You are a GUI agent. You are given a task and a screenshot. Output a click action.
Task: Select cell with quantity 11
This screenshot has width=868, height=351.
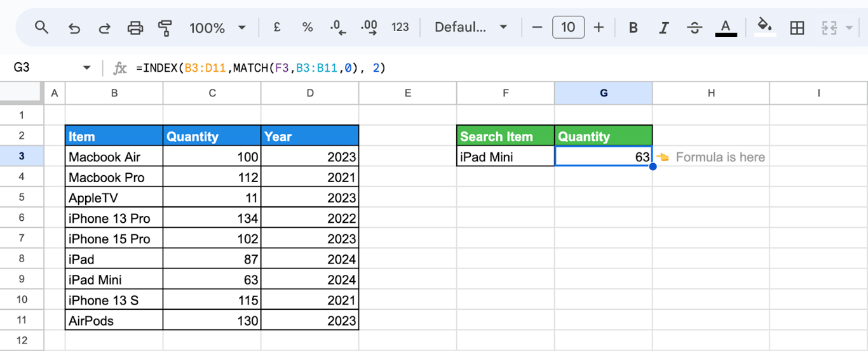coord(212,197)
